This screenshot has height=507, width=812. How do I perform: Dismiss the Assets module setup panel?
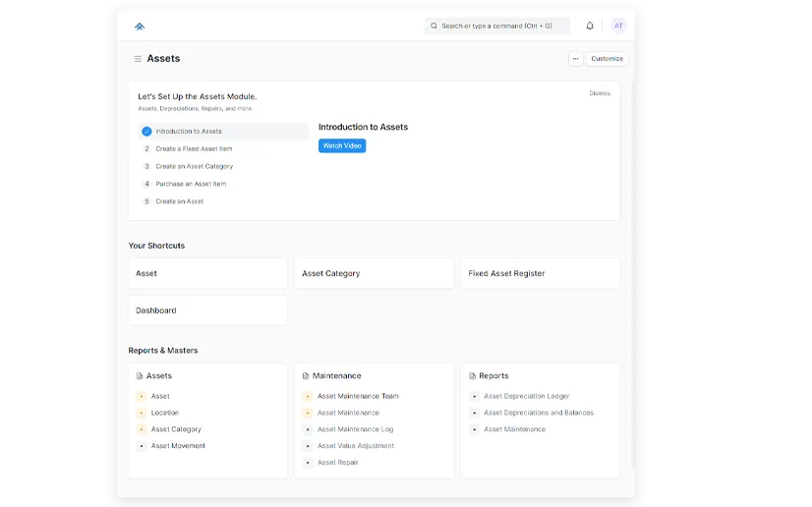pyautogui.click(x=600, y=93)
